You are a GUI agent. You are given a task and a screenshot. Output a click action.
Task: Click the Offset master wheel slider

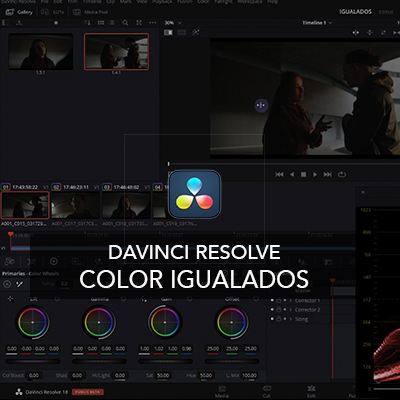[x=232, y=361]
